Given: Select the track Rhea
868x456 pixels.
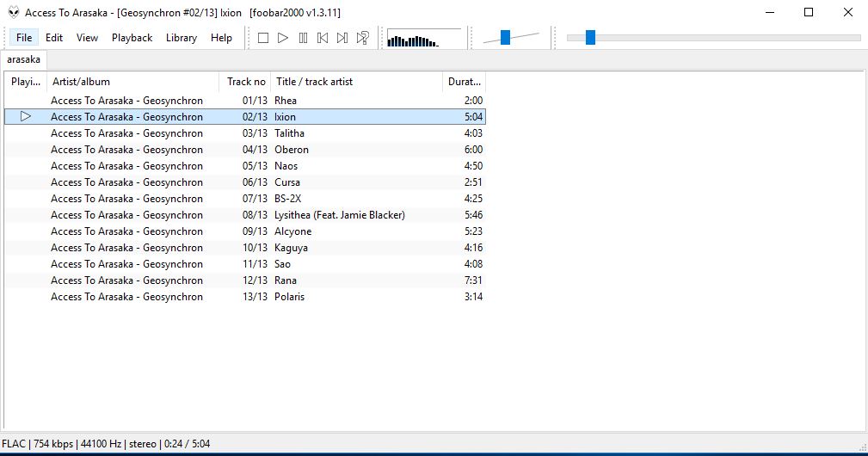Looking at the screenshot, I should tap(244, 100).
